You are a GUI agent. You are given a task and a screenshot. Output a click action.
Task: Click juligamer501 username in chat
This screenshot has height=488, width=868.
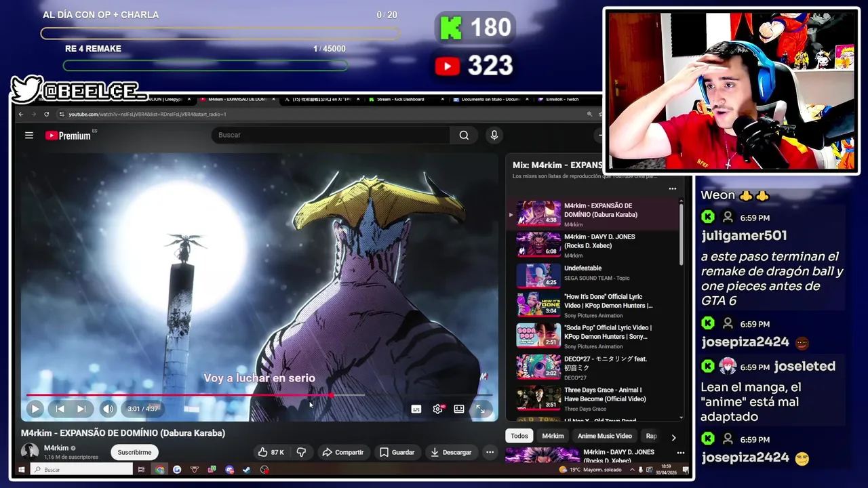(x=744, y=235)
